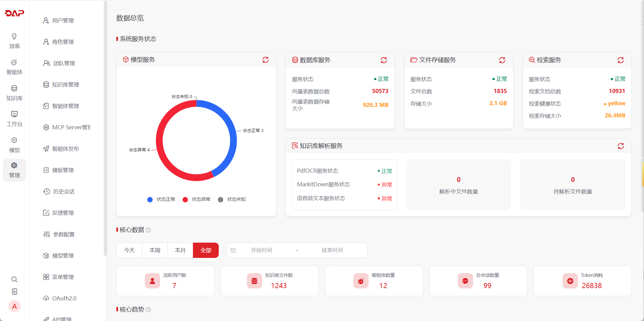Select the 今天 time filter
The width and height of the screenshot is (644, 321).
click(129, 250)
